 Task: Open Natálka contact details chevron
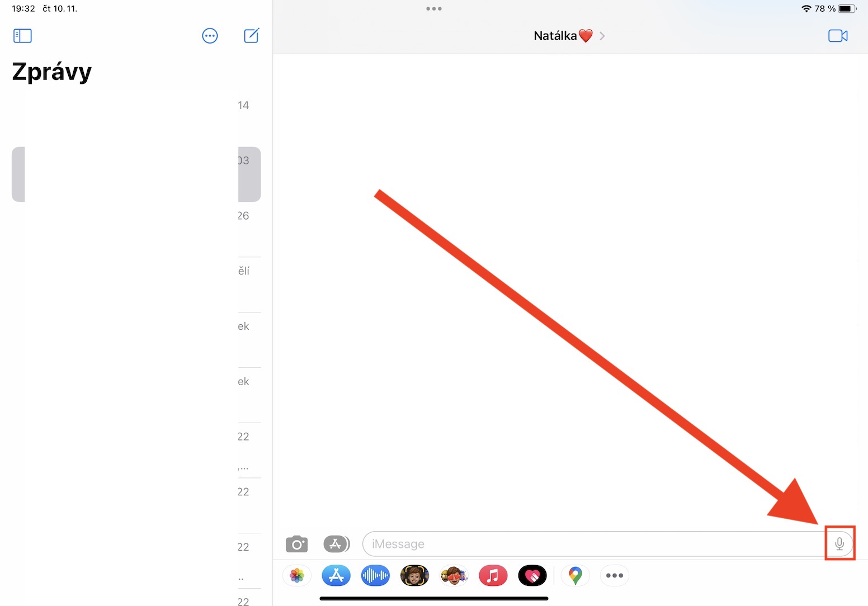602,36
